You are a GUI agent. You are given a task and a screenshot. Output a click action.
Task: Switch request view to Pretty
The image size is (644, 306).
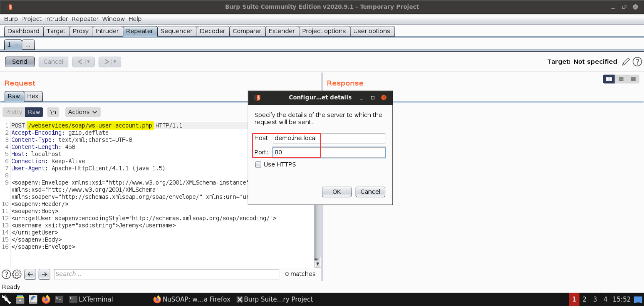[x=14, y=112]
